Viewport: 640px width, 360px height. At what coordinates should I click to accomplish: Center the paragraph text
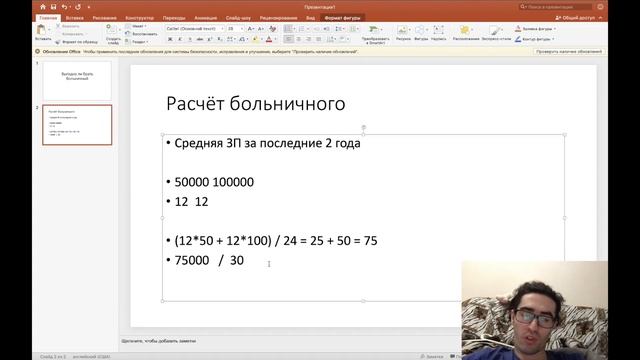point(298,39)
